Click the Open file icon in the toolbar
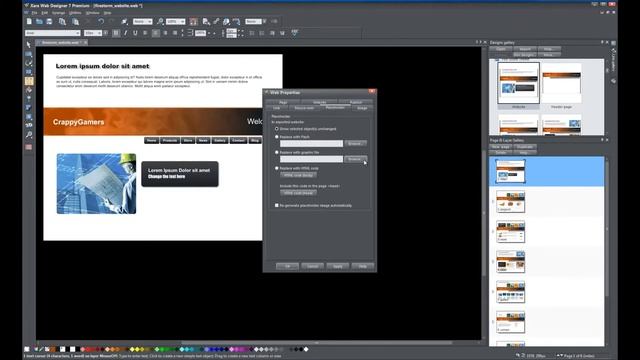Image resolution: width=640 pixels, height=360 pixels. coord(39,21)
